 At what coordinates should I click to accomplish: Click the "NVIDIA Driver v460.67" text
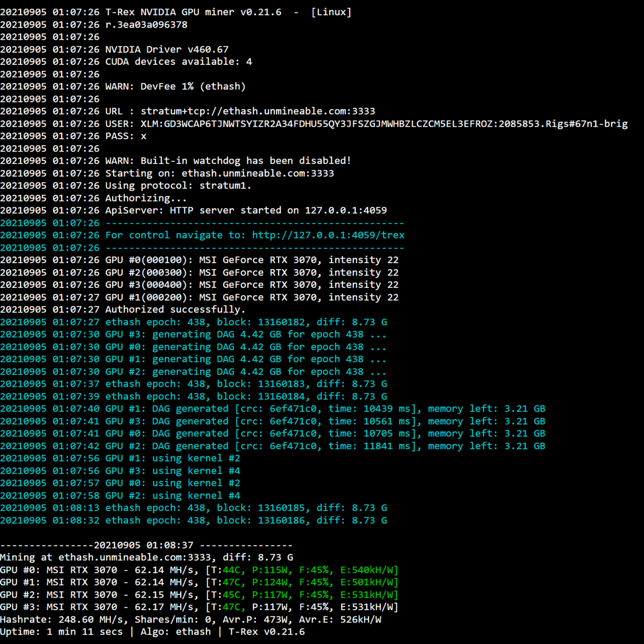167,49
